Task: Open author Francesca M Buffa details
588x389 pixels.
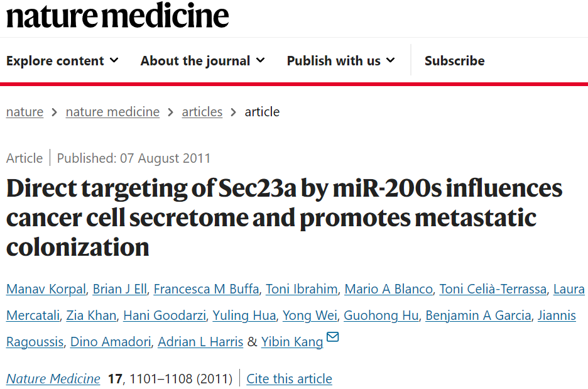Action: tap(206, 289)
